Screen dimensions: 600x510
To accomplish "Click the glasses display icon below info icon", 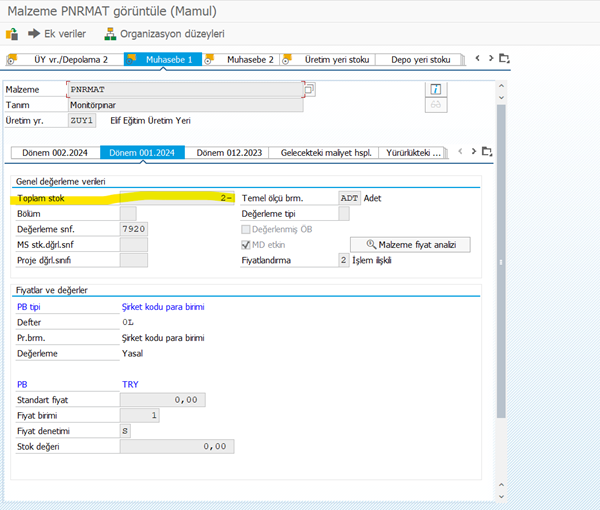I will coord(436,105).
